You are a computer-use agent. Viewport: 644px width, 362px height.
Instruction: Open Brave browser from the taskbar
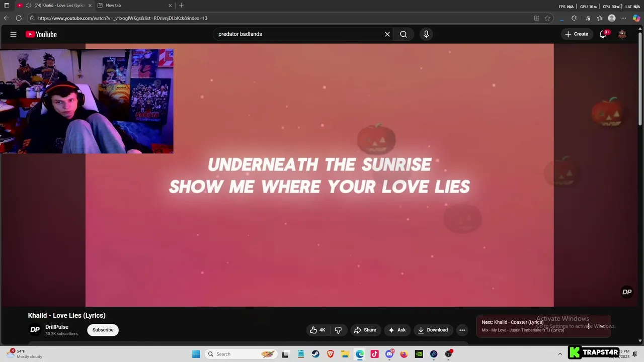331,354
